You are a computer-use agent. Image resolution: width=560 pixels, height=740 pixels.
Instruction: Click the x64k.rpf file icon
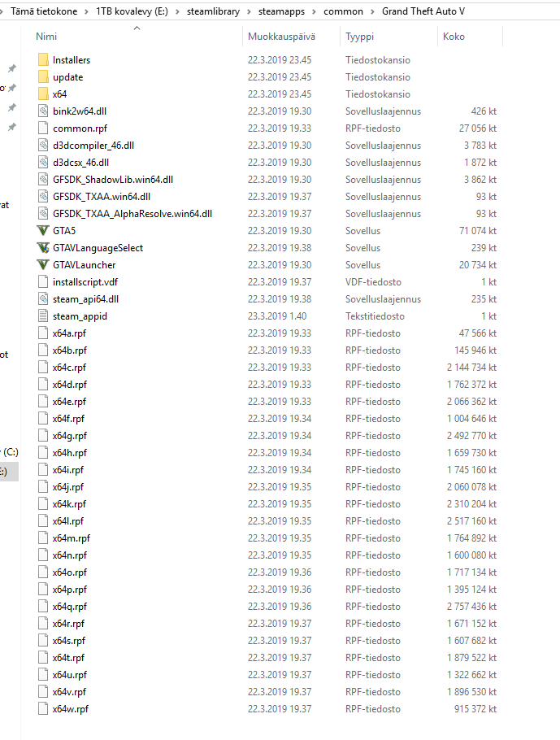pos(43,504)
